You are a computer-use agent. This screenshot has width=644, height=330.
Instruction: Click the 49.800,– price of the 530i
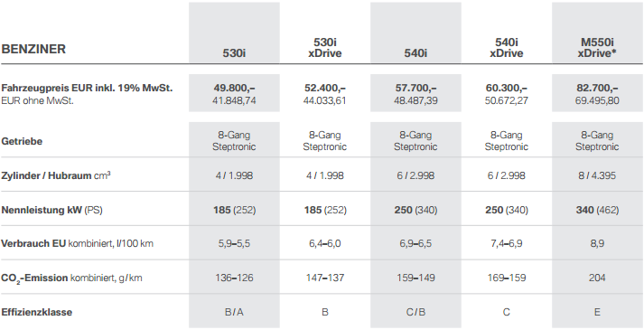(234, 88)
